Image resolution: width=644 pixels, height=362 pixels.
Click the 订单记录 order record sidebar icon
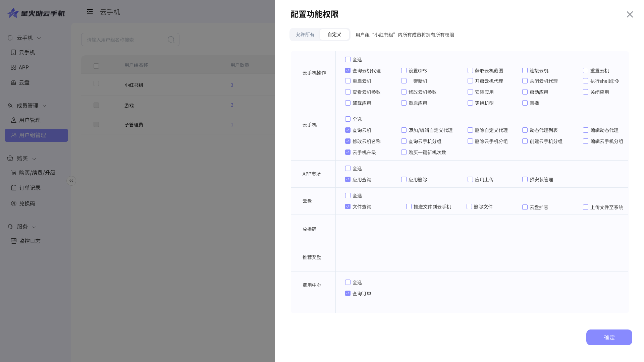coord(14,188)
